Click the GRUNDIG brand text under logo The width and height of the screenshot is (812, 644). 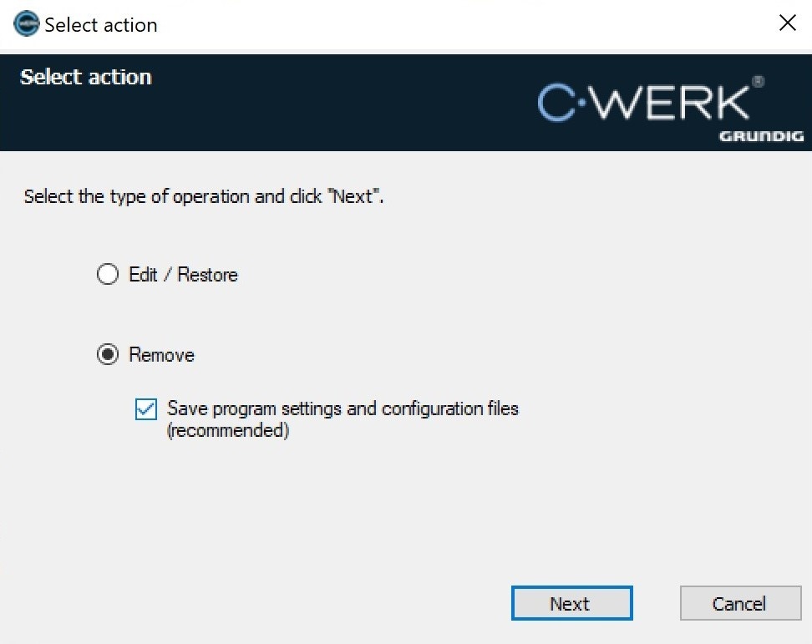point(761,136)
